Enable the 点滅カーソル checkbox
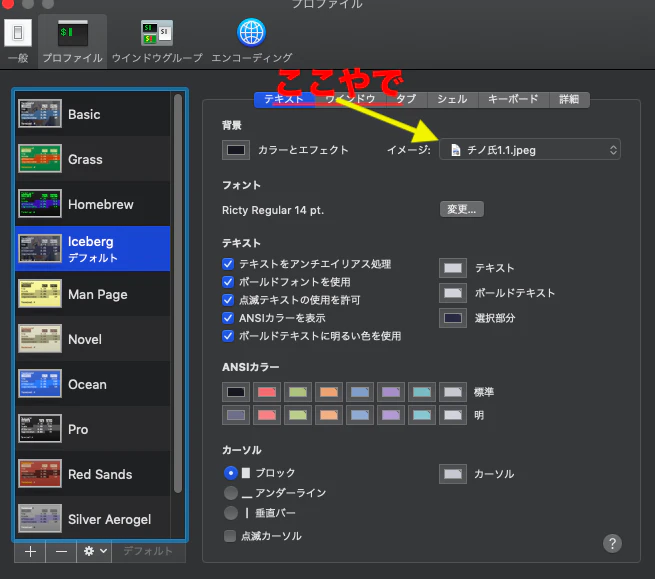 [230, 536]
